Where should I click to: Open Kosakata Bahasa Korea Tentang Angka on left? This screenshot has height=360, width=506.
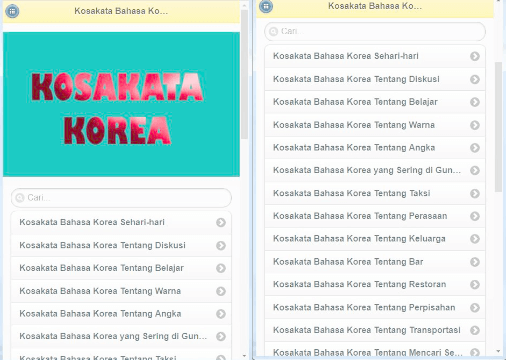click(x=121, y=314)
